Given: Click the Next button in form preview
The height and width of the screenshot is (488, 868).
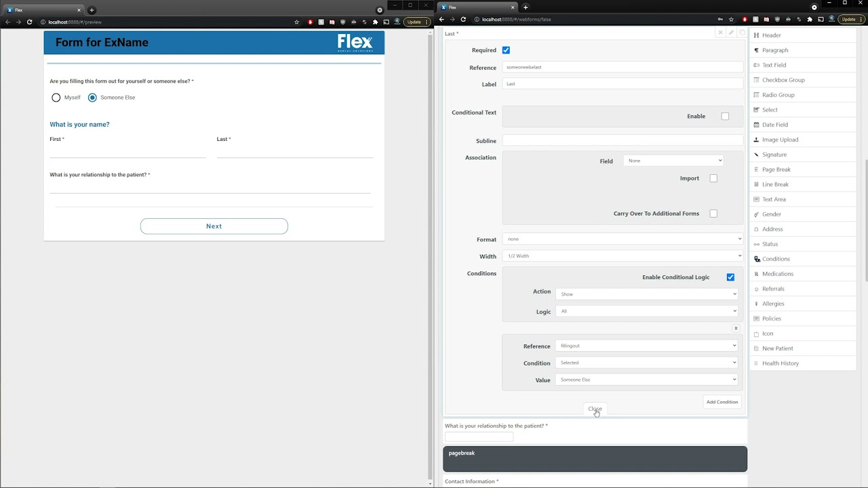Looking at the screenshot, I should (214, 226).
